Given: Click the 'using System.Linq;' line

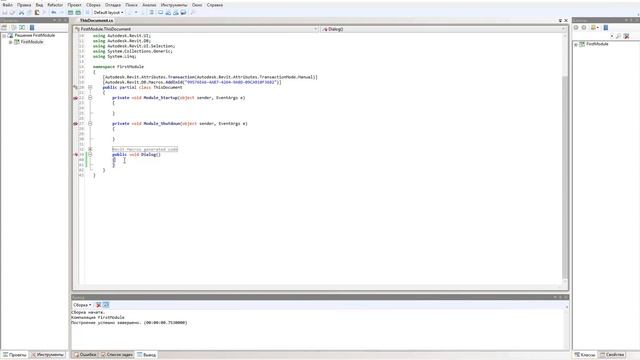Looking at the screenshot, I should click(114, 56).
